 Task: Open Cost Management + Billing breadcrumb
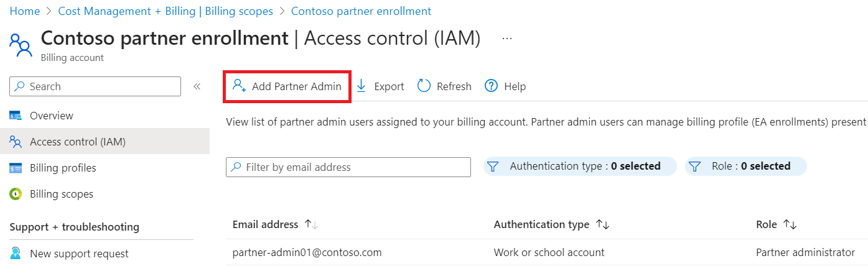coord(165,11)
